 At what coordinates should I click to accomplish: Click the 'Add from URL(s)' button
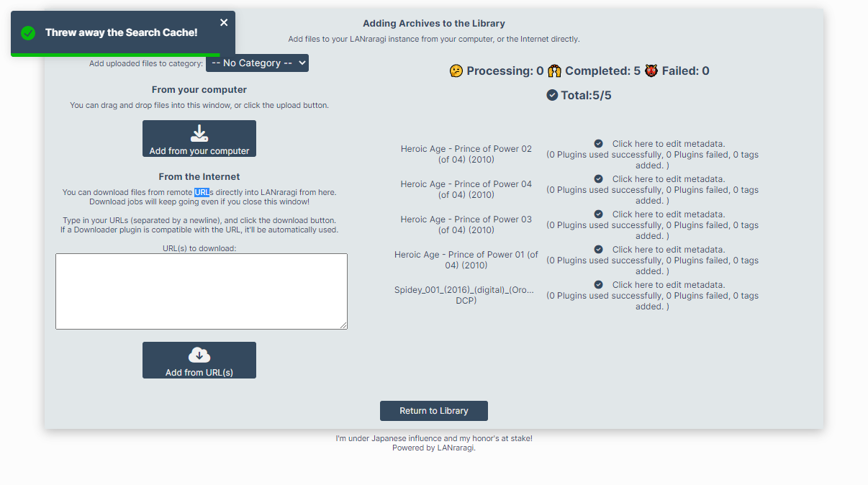199,360
